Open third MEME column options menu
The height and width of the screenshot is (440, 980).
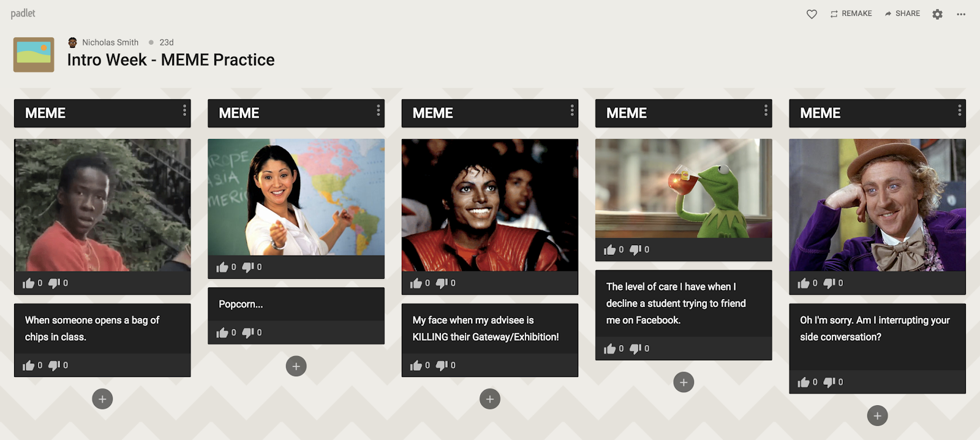[572, 110]
